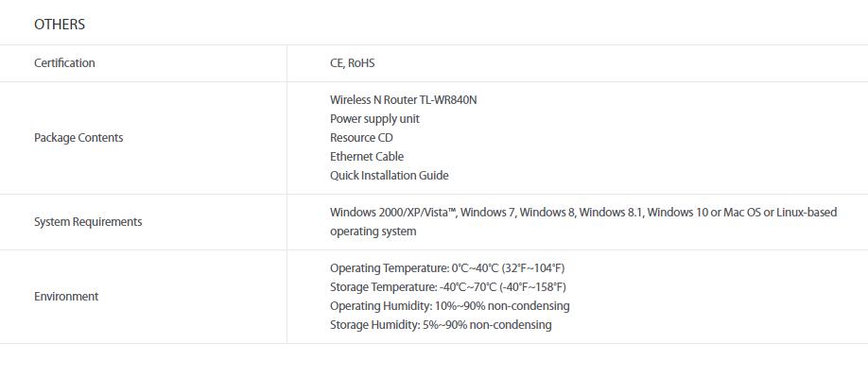Select the Operating Humidity line
The height and width of the screenshot is (378, 868).
pyautogui.click(x=449, y=306)
